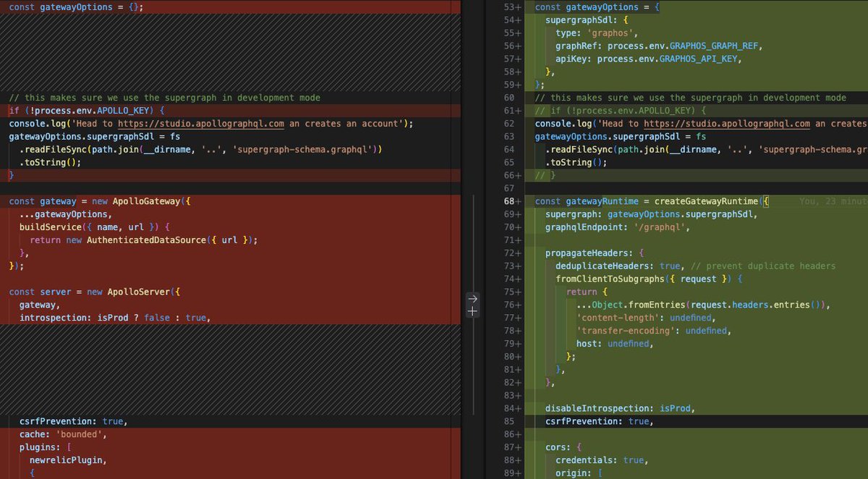This screenshot has width=868, height=479.
Task: Click 'deduplicateHeaders: true,' on line 73
Action: coord(620,266)
